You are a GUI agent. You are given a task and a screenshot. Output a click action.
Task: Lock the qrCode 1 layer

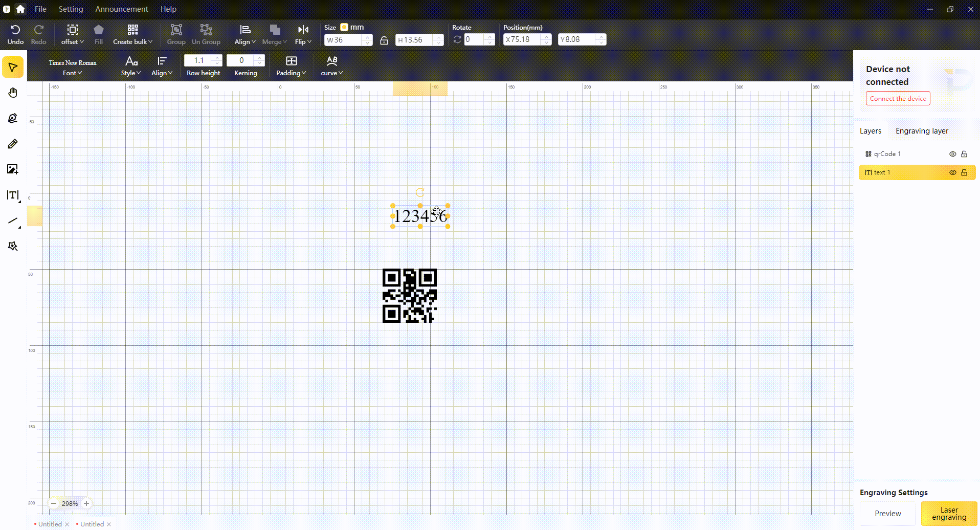pos(964,154)
